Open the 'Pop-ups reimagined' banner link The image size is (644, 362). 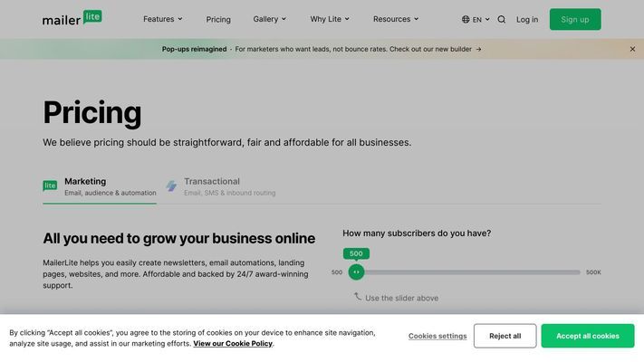pos(322,49)
